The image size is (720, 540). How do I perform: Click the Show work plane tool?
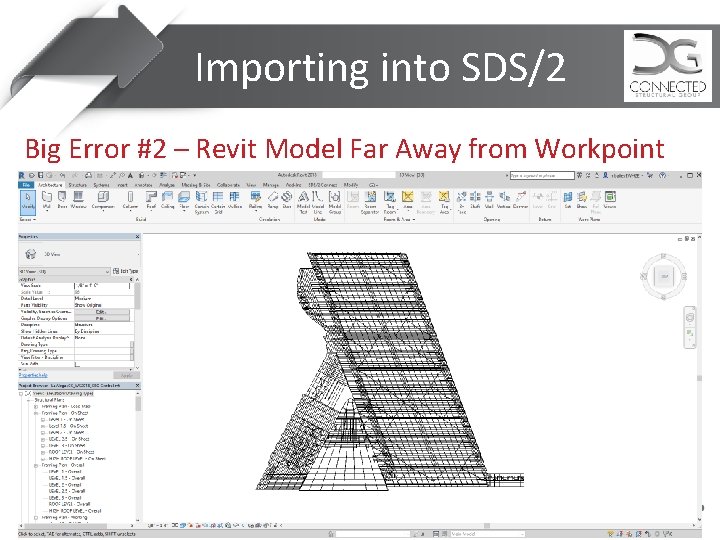click(582, 201)
